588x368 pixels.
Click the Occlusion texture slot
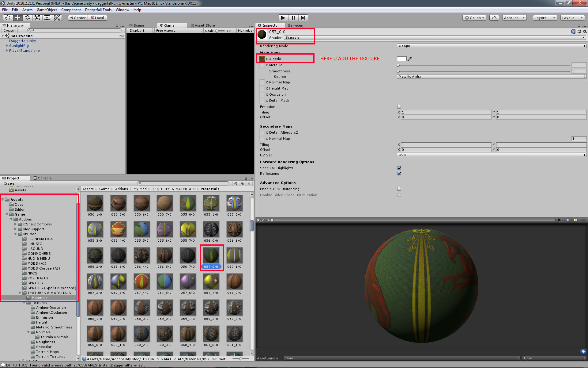(262, 94)
